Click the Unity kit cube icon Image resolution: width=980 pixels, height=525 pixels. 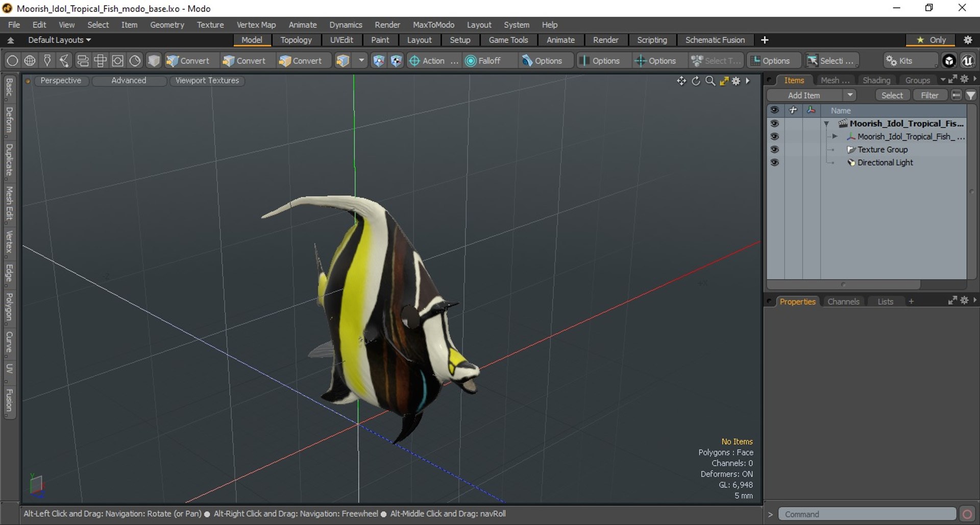tap(949, 61)
